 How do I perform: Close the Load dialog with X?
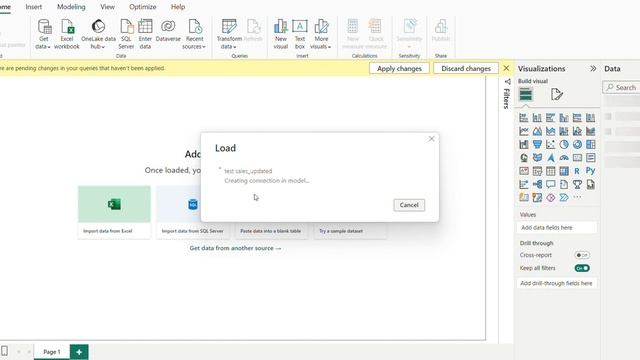(431, 139)
